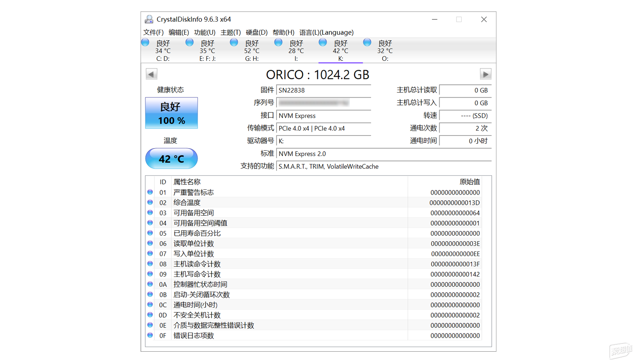
Task: Go to previous disk with left arrow
Action: coord(152,74)
